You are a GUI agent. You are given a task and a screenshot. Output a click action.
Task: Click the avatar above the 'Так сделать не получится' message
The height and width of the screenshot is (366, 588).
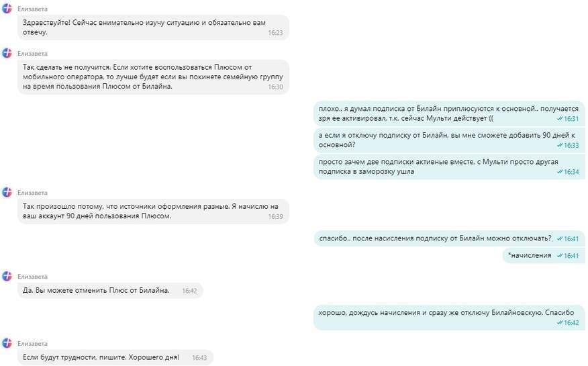tap(7, 53)
